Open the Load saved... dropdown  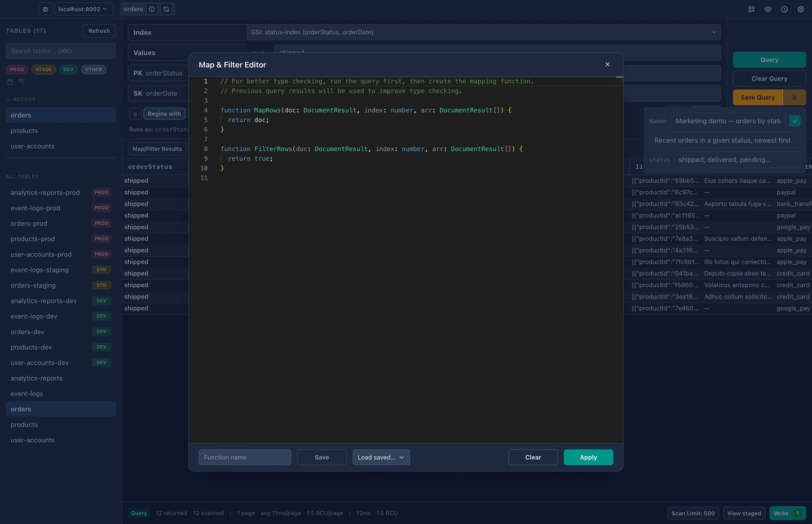[381, 457]
